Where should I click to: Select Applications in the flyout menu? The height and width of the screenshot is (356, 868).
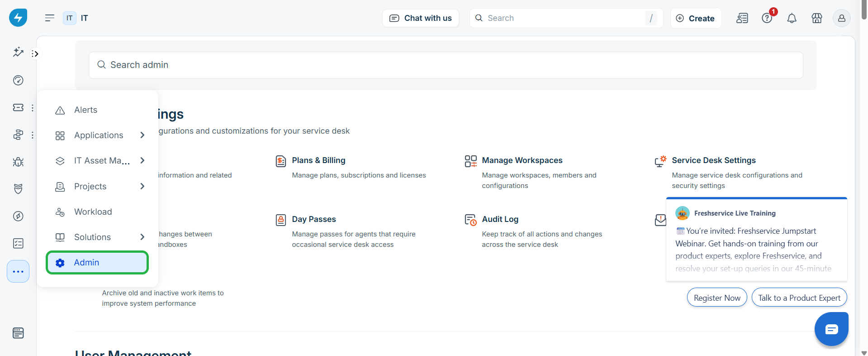pyautogui.click(x=97, y=135)
